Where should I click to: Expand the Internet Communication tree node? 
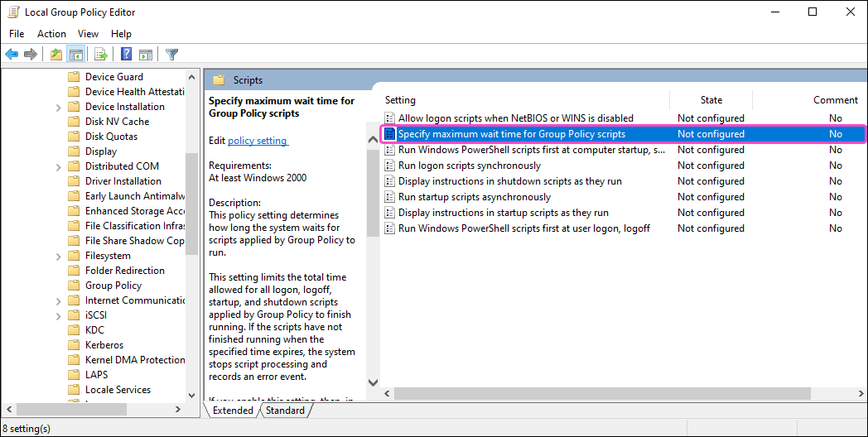tap(59, 301)
